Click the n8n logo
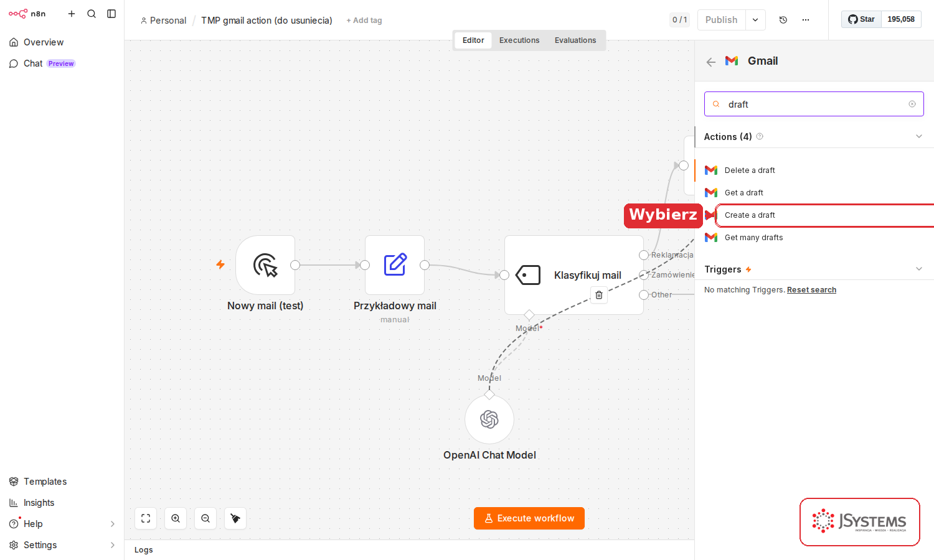 27,14
